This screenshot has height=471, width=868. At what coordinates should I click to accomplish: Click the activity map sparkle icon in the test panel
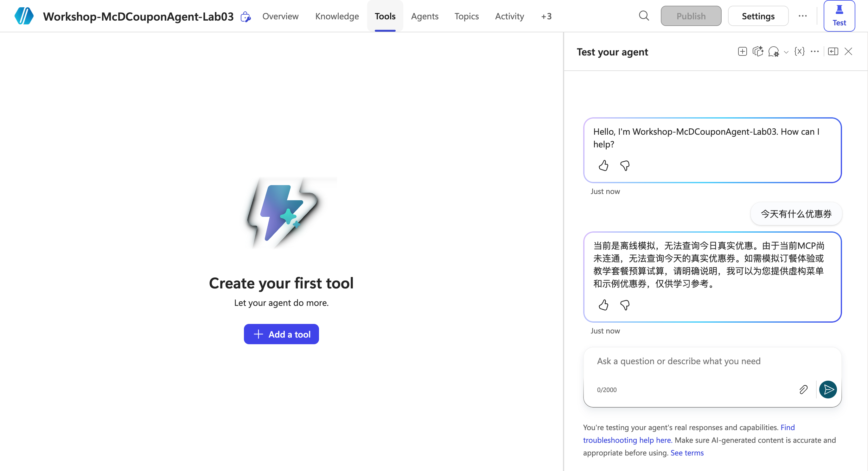click(x=758, y=51)
